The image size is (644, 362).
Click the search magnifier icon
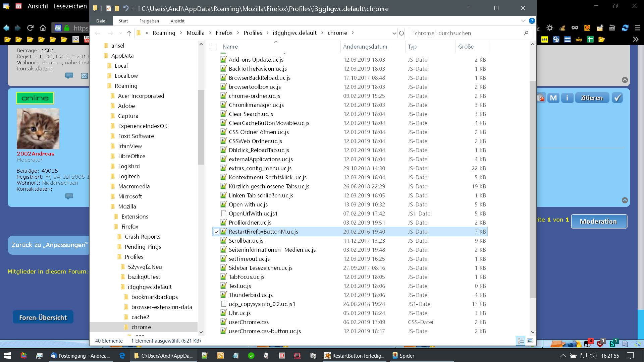(x=526, y=33)
